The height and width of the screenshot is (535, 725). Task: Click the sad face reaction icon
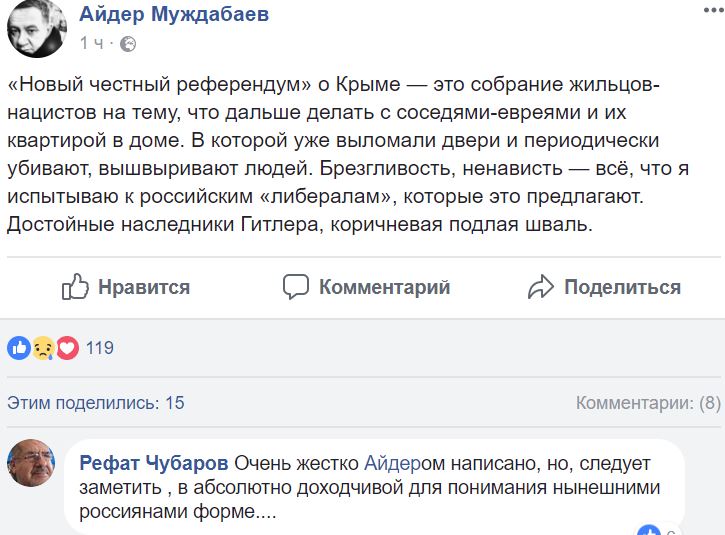[43, 348]
